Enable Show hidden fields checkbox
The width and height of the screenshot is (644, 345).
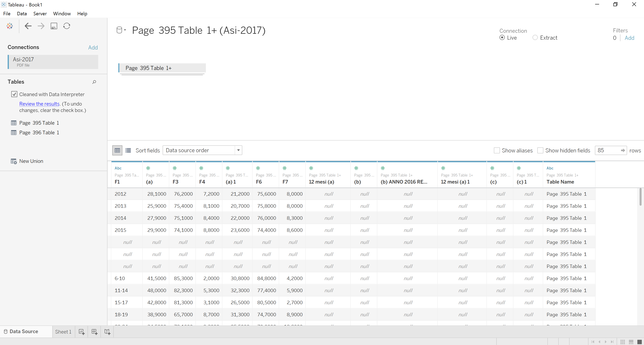coord(540,150)
